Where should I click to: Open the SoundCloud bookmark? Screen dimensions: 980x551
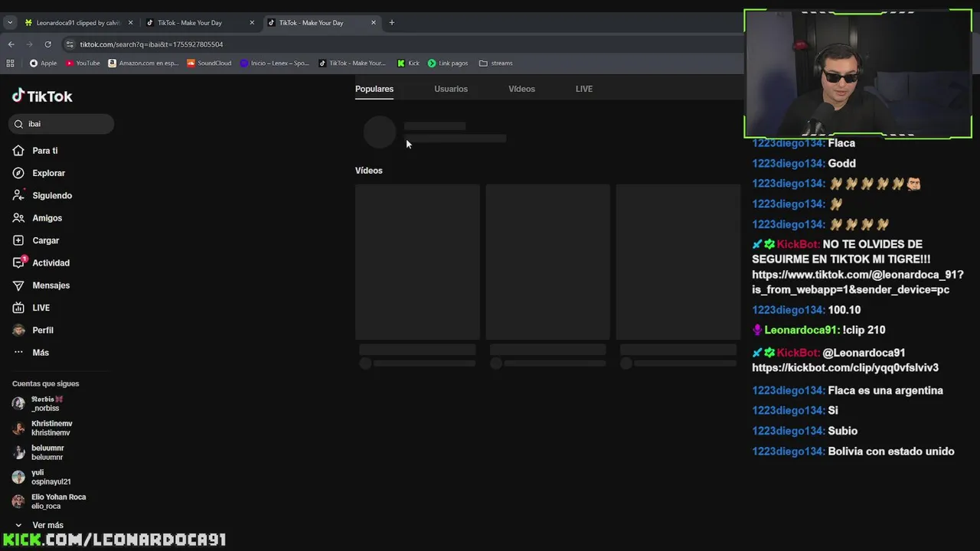(x=209, y=63)
